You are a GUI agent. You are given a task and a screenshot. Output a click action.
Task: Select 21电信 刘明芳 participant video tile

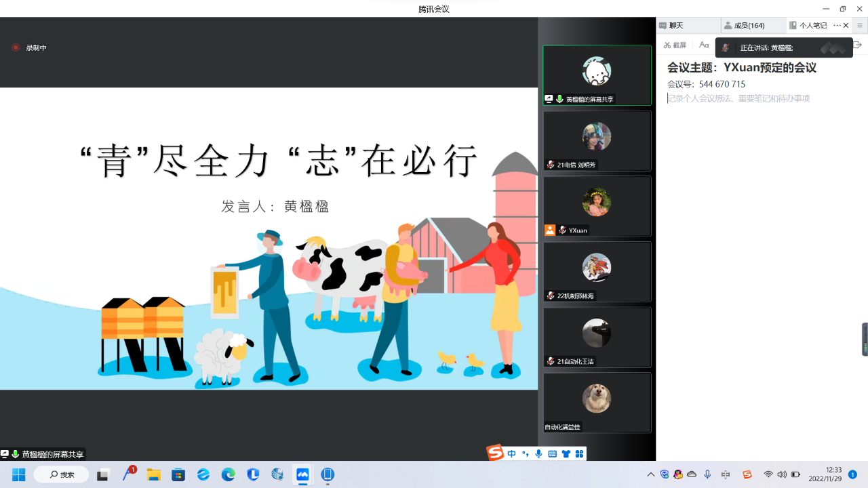(x=597, y=141)
